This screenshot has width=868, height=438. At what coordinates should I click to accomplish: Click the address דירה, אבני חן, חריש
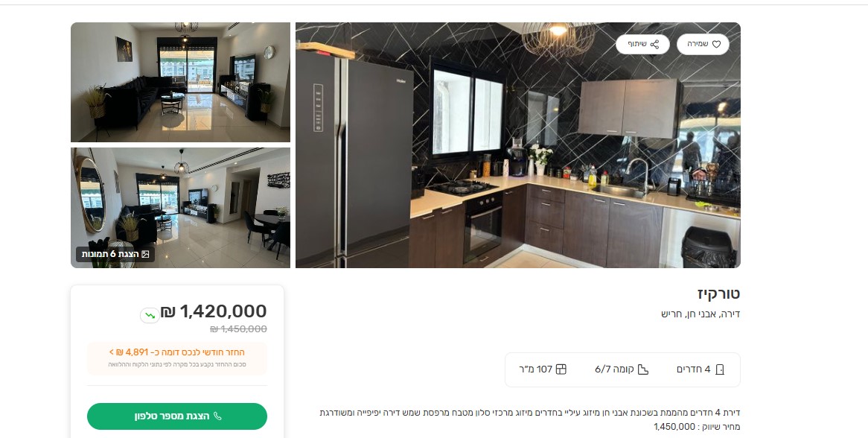tap(701, 314)
